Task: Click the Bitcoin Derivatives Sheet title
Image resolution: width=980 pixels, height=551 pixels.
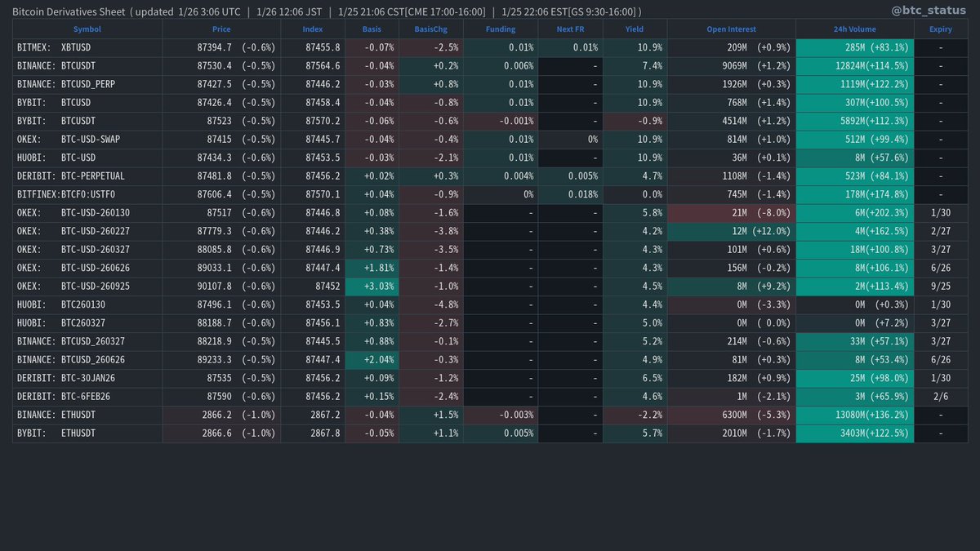Action: tap(69, 11)
